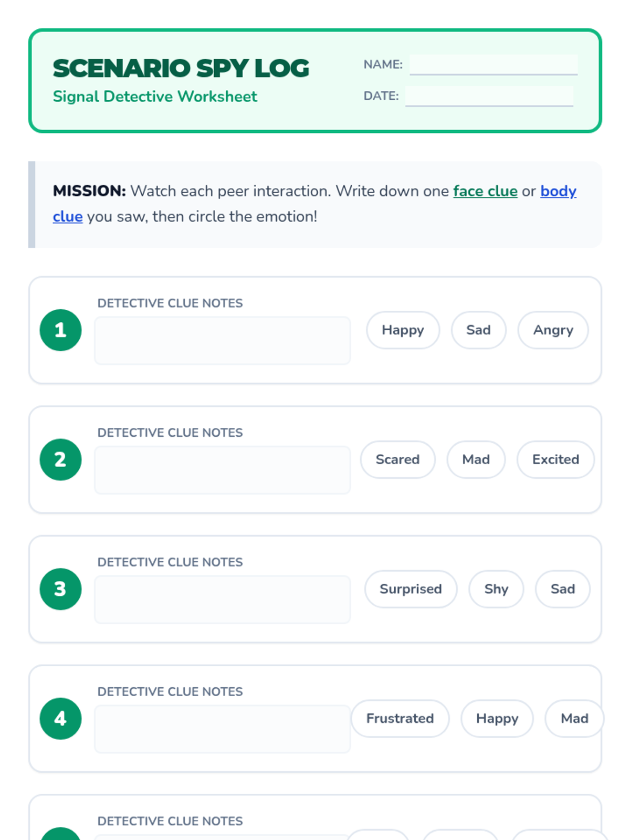Click the green number 4 badge
Screen dimensions: 630x840
[x=60, y=719]
